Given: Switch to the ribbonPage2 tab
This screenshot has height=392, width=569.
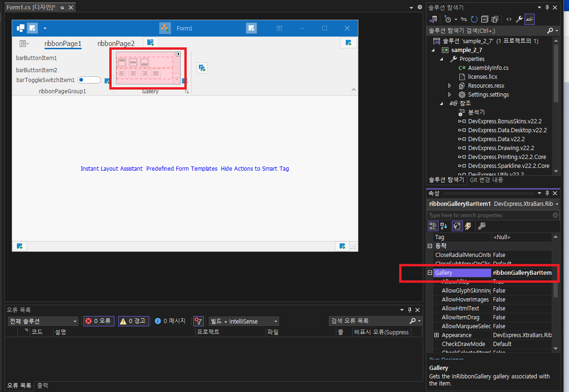Looking at the screenshot, I should coord(116,44).
